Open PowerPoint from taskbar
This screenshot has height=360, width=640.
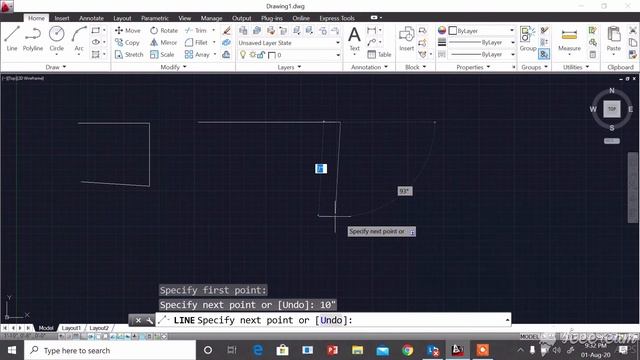pyautogui.click(x=332, y=350)
